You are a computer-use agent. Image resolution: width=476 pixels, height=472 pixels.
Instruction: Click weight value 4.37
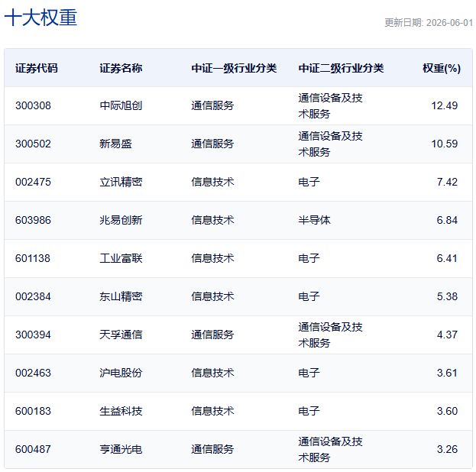pyautogui.click(x=447, y=335)
